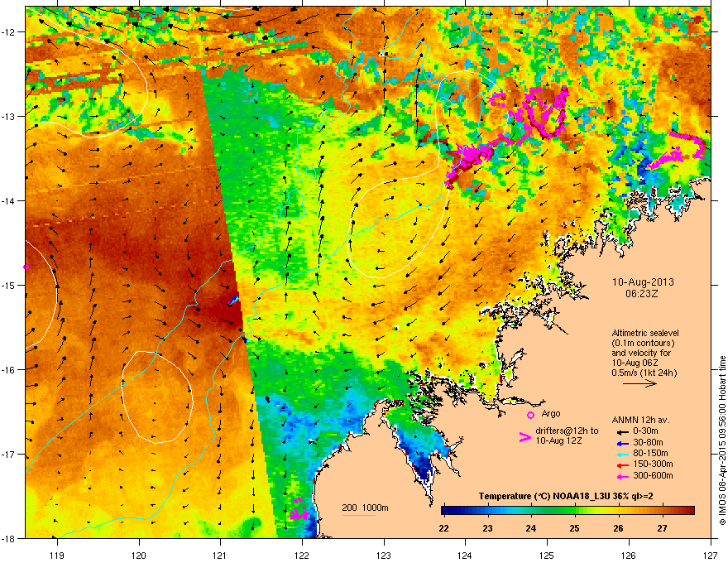Image resolution: width=728 pixels, height=563 pixels.
Task: Click the '200 1000m' contour depth label
Action: tap(366, 508)
